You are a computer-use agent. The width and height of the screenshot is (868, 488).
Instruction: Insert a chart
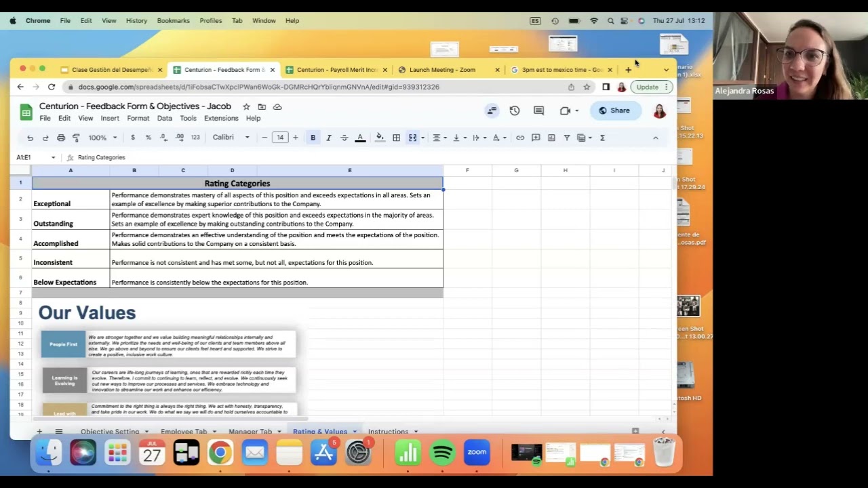point(551,138)
